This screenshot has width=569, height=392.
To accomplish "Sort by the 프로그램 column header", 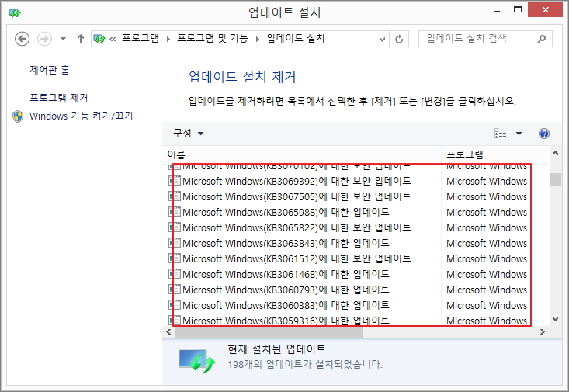I will pos(495,154).
